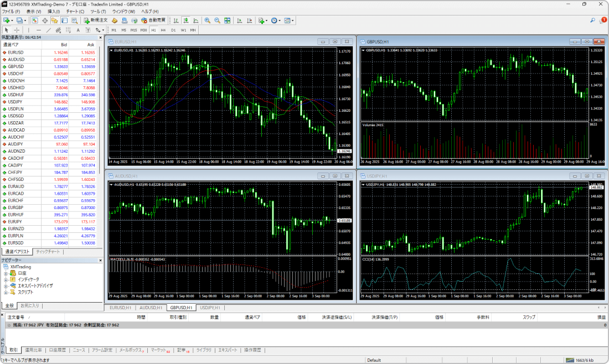
Task: Click the globe signal icon in toolbar
Action: (x=135, y=20)
